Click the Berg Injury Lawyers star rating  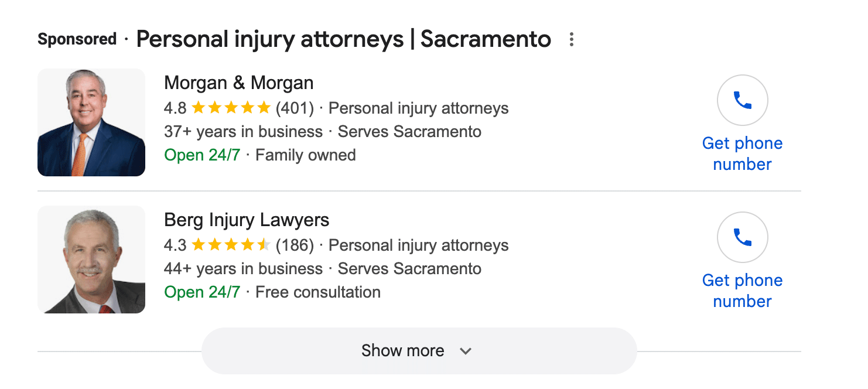pyautogui.click(x=231, y=245)
